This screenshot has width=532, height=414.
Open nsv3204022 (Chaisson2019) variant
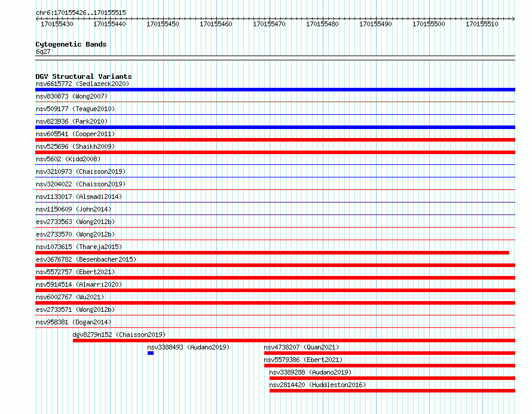point(81,184)
